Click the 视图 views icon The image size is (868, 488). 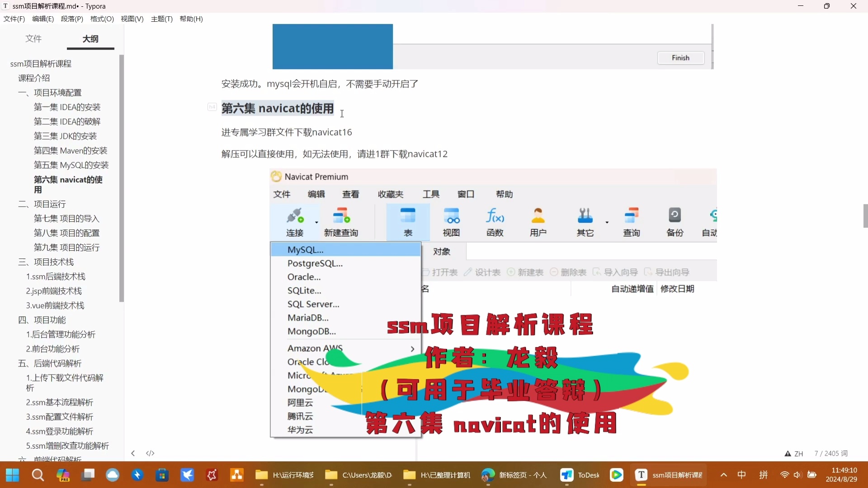tap(452, 221)
